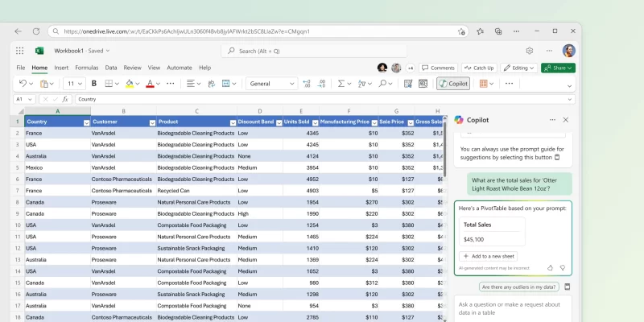Switch to the Automate tab
Viewport: 644px width, 322px height.
(179, 68)
